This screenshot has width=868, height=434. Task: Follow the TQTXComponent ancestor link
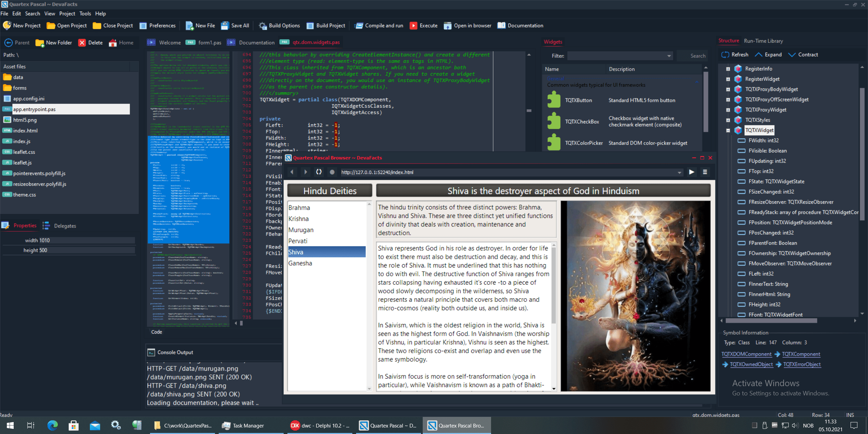click(801, 354)
